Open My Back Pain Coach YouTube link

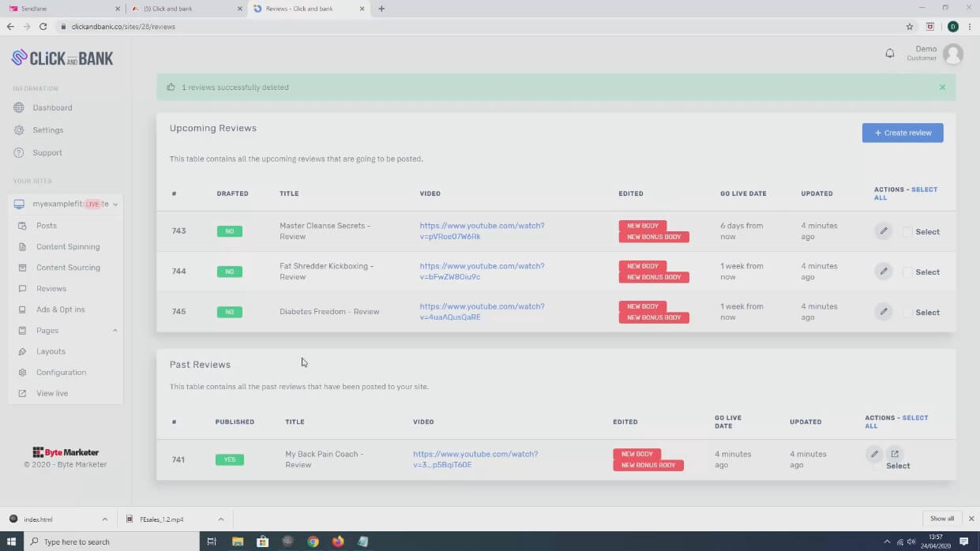475,459
